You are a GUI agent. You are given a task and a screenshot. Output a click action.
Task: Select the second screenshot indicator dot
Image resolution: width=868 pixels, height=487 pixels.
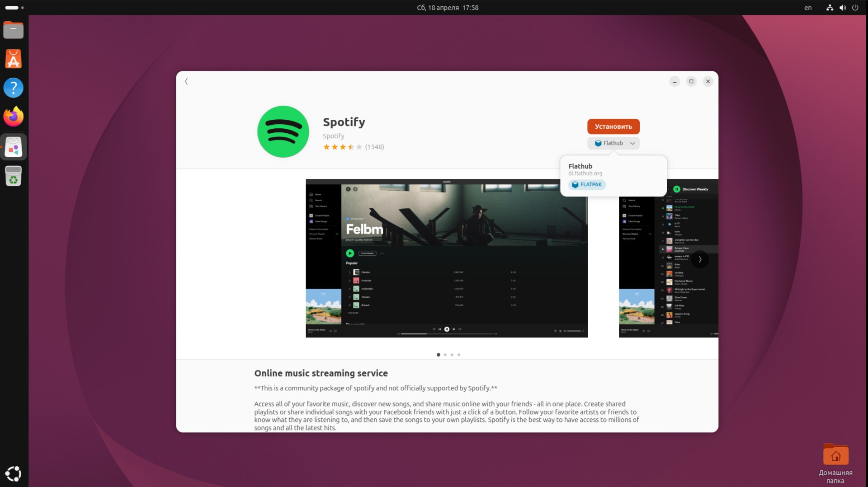click(x=445, y=355)
